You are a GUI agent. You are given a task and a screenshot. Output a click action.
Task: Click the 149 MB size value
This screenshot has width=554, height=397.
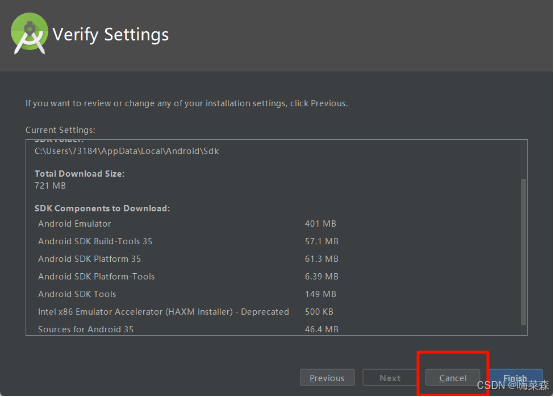coord(320,294)
